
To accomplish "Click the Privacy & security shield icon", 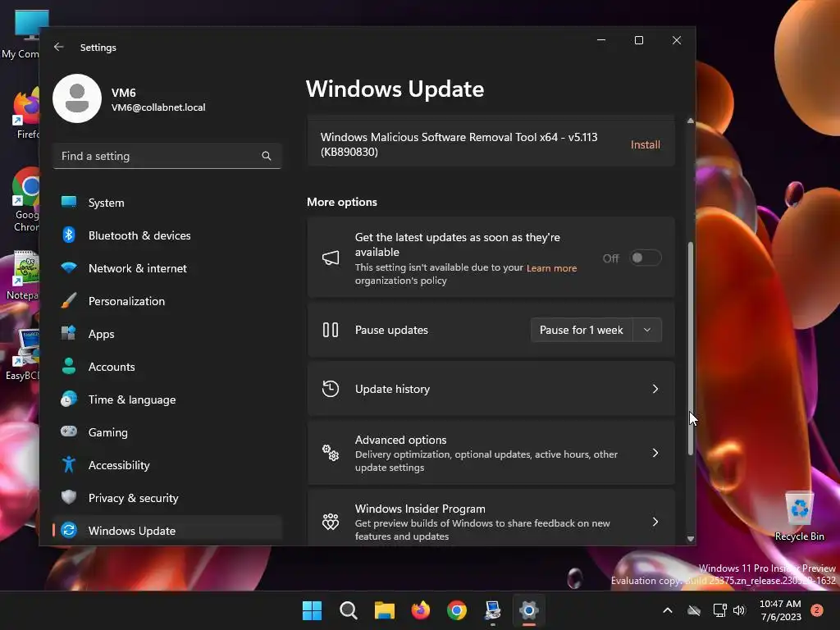I will click(x=69, y=497).
